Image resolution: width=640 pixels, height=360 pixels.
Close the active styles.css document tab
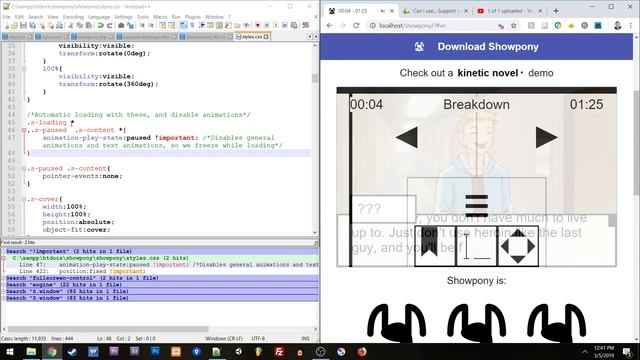coord(266,37)
